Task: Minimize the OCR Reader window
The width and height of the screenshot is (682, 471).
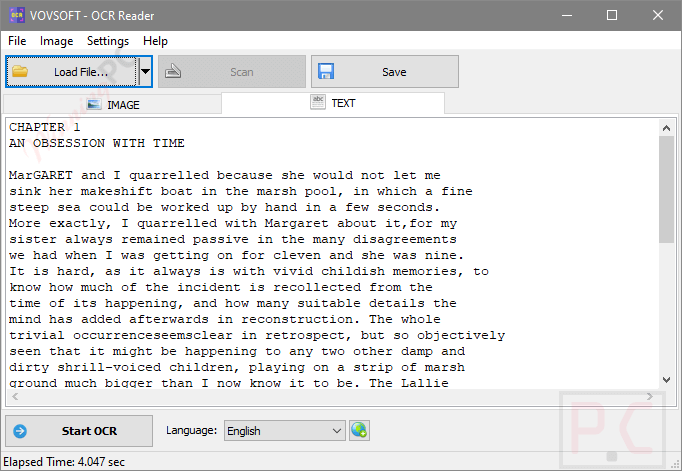Action: 567,16
